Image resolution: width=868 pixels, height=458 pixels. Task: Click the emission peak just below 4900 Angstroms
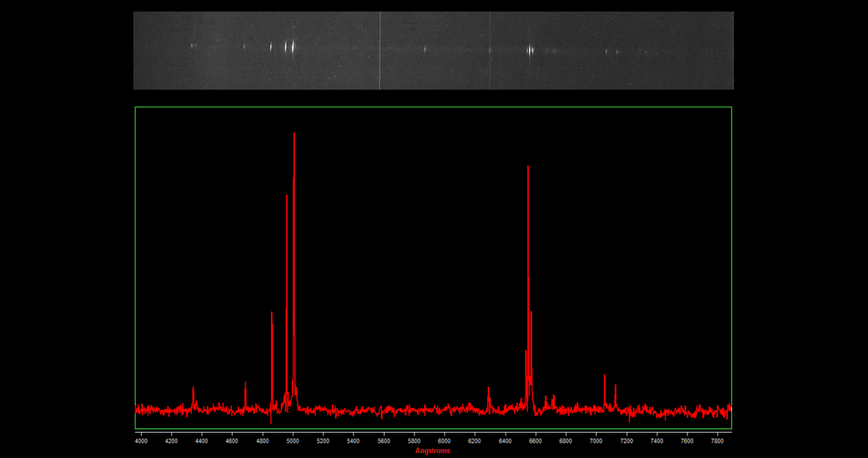272,316
